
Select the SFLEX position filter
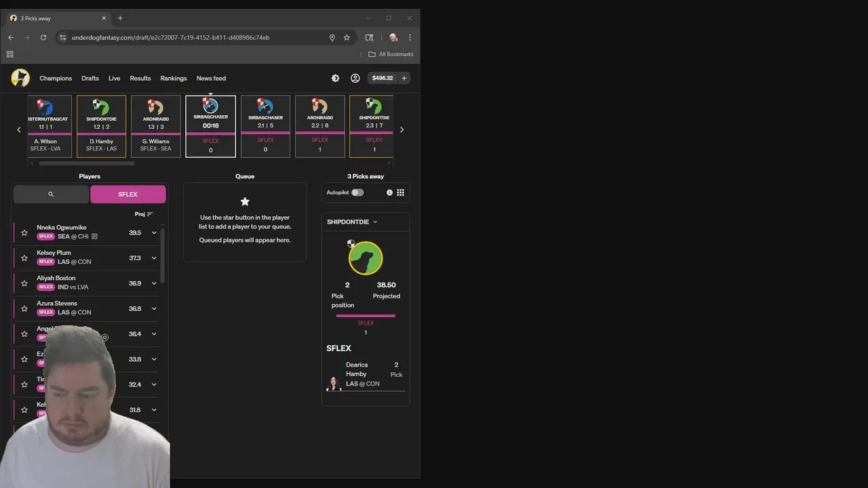pyautogui.click(x=128, y=194)
